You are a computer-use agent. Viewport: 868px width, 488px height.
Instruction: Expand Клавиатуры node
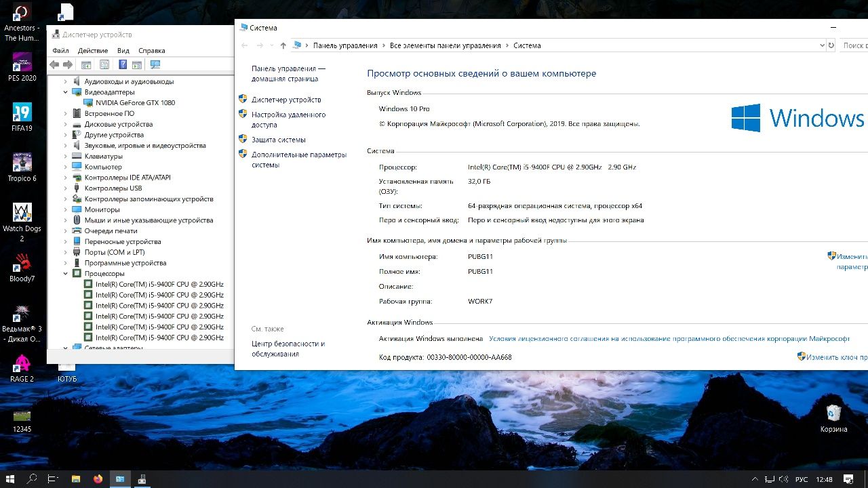point(66,156)
